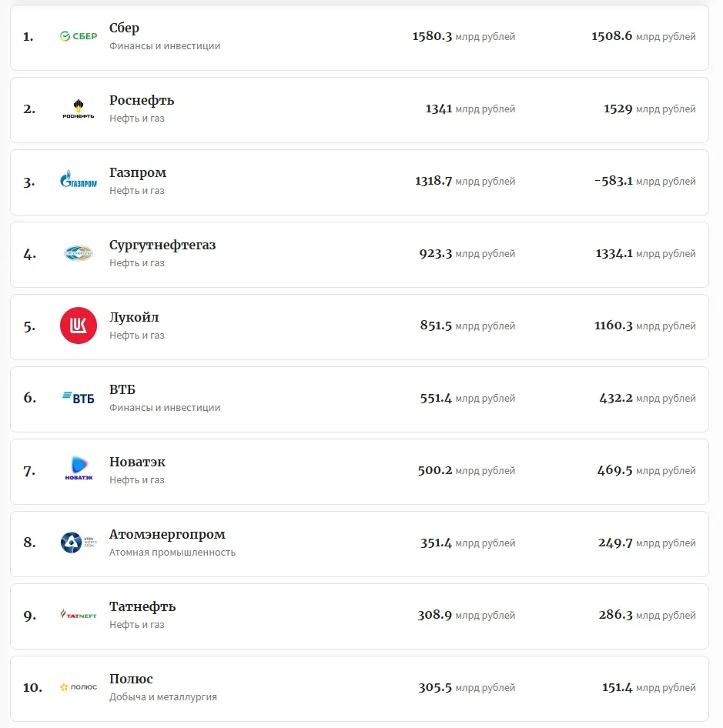Click the Лукойл company name
The image size is (723, 728).
(134, 318)
